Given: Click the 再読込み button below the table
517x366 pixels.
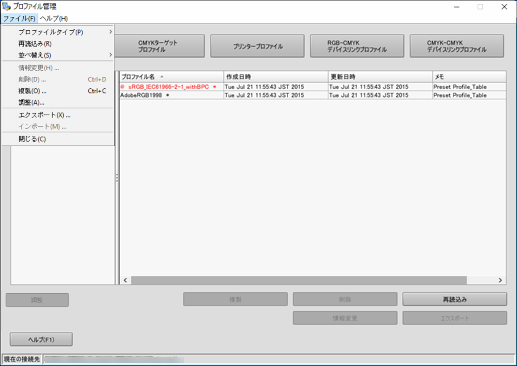Looking at the screenshot, I should (455, 299).
